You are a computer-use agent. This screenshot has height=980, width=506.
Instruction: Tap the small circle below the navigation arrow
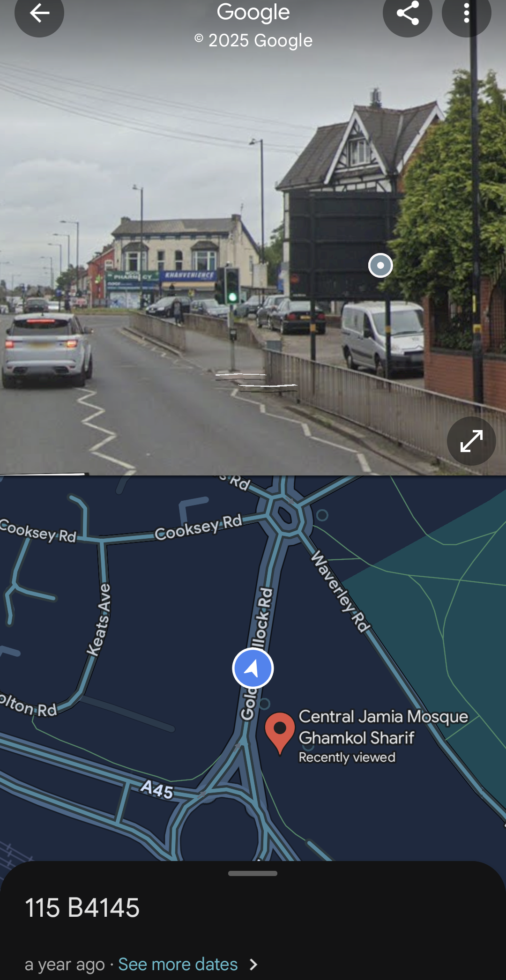(x=264, y=704)
